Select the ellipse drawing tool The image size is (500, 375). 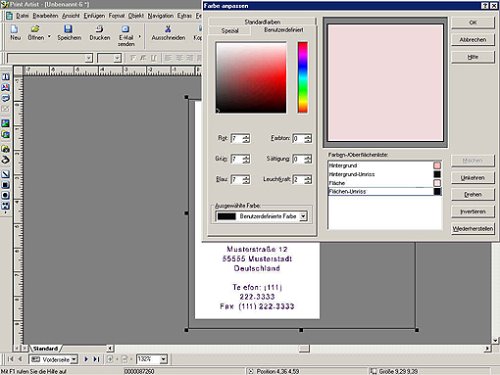pyautogui.click(x=6, y=195)
